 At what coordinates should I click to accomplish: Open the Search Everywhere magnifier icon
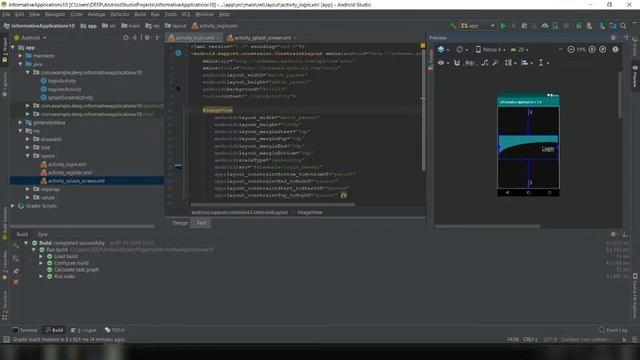click(x=623, y=26)
